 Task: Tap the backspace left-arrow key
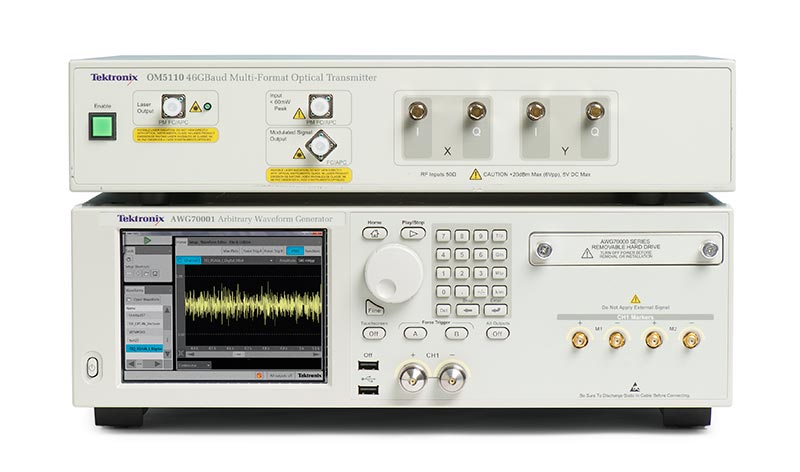coord(467,310)
